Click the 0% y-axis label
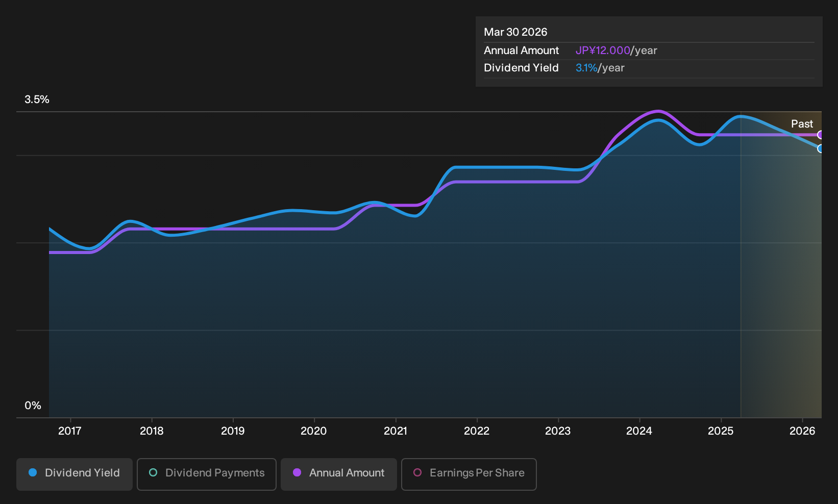 (33, 406)
